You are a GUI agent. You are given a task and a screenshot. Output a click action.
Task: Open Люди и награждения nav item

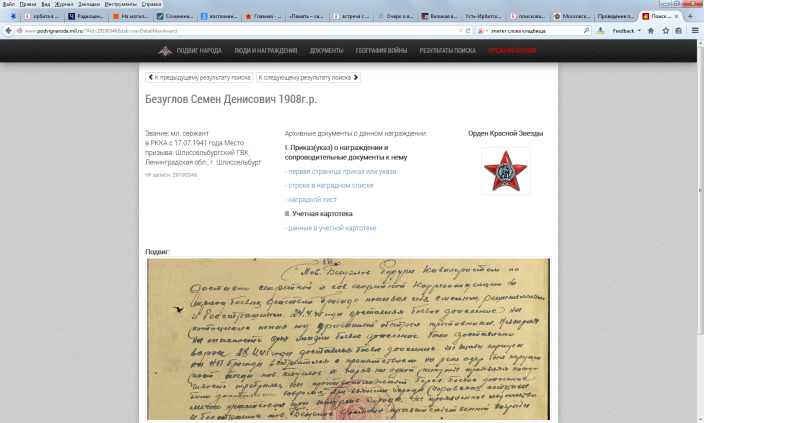pos(265,51)
